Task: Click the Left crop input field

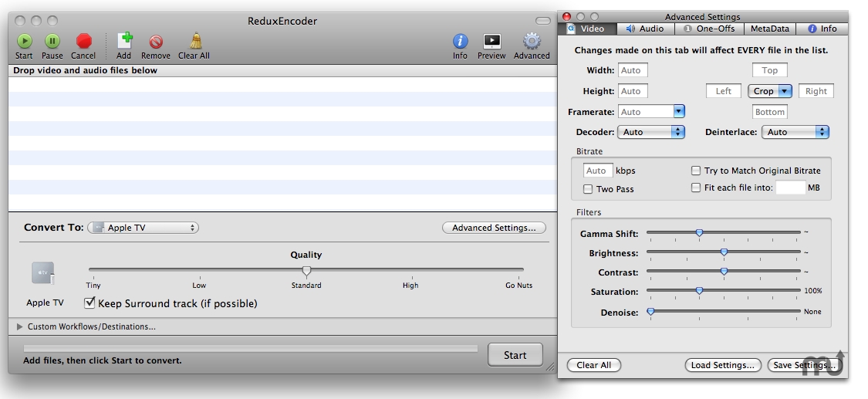Action: tap(724, 91)
